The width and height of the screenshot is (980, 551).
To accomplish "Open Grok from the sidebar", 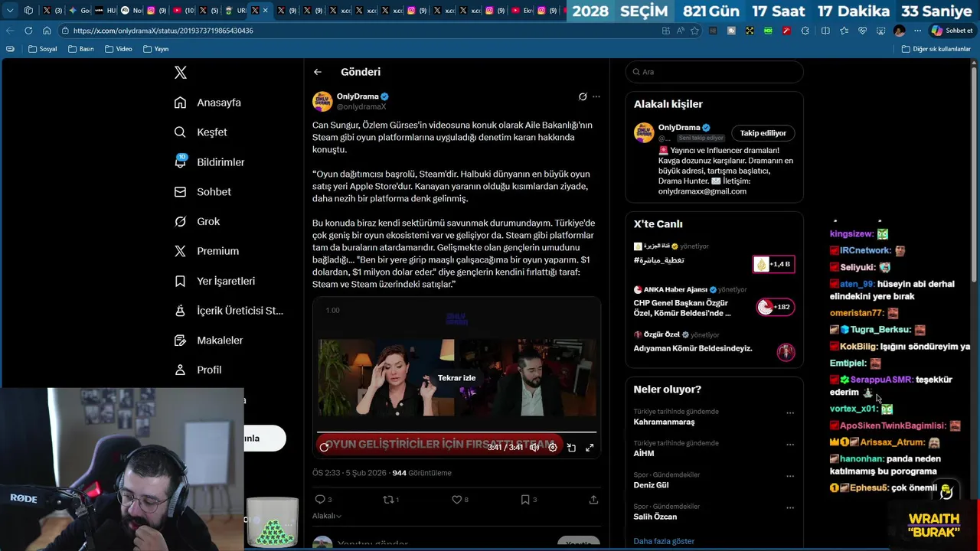I will click(198, 221).
